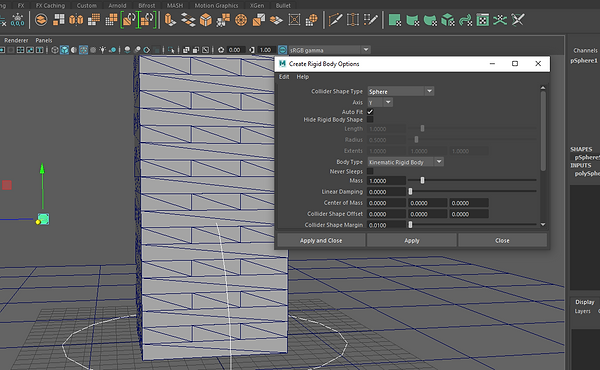Click the dialog scrollbar down arrow
This screenshot has width=600, height=370.
[x=543, y=225]
